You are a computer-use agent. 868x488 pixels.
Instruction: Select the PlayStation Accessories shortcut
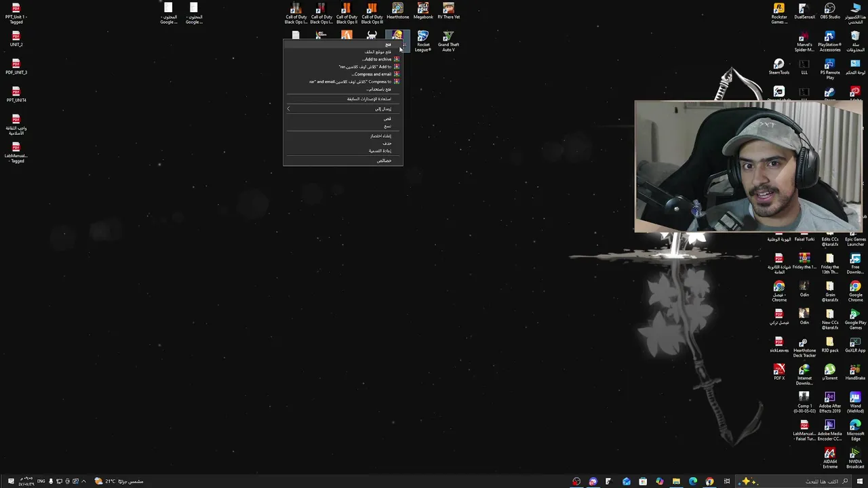(830, 41)
